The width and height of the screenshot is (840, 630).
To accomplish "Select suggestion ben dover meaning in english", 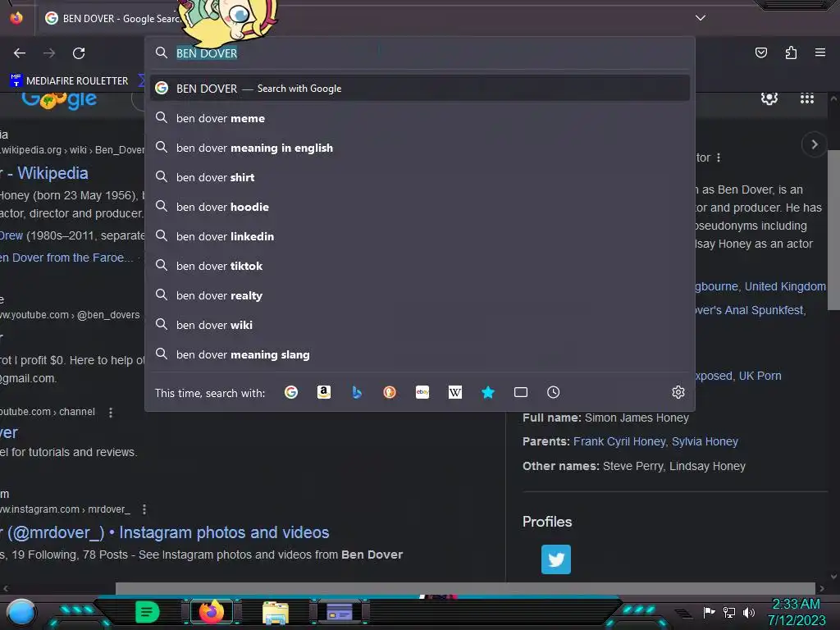I will click(421, 148).
